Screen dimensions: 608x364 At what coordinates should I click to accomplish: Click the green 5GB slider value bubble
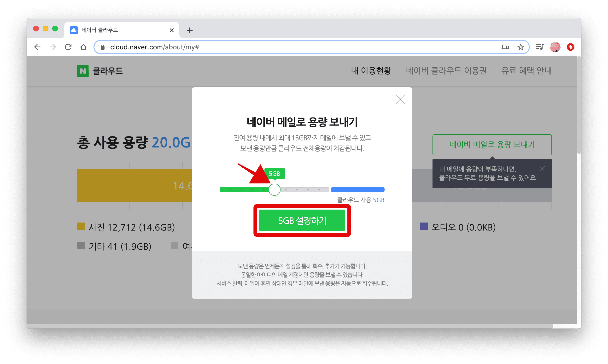274,174
